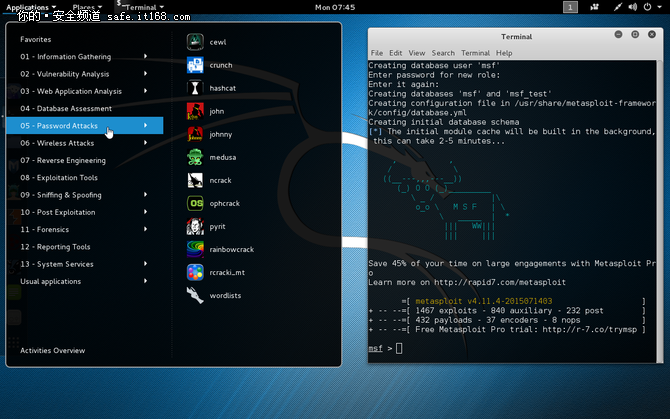
Task: Open the View menu in Terminal window
Action: click(417, 53)
